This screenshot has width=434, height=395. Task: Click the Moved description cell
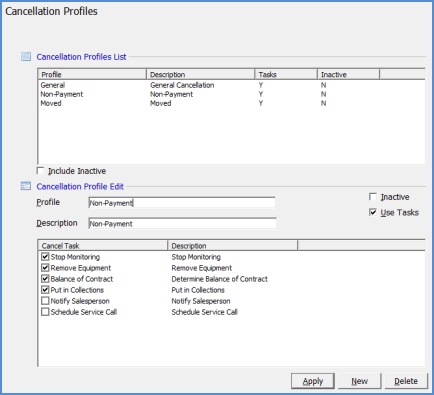tap(161, 103)
